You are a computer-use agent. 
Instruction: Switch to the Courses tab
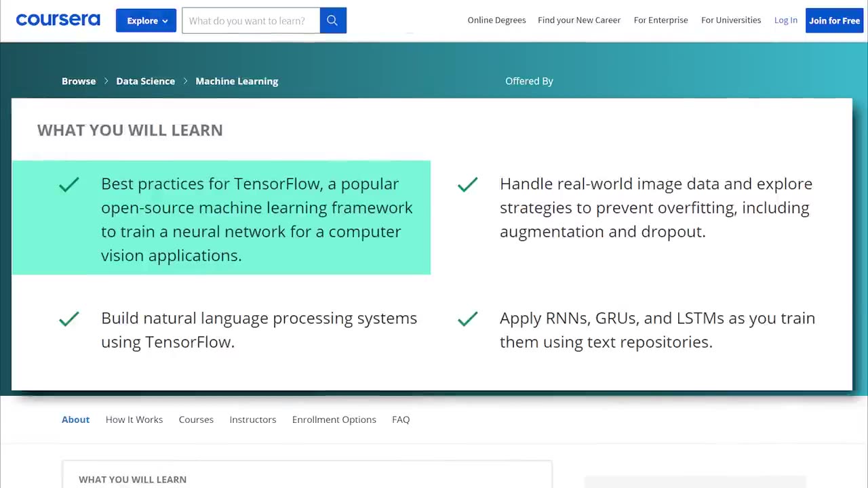196,420
